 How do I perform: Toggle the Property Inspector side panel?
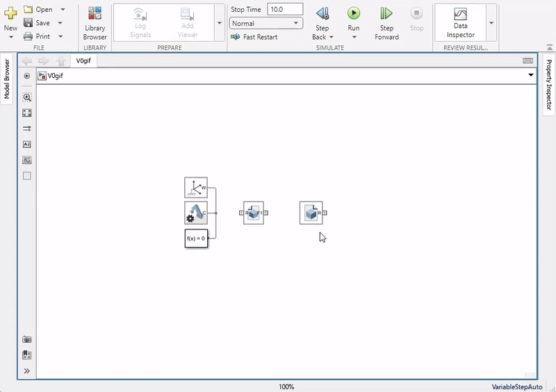tap(548, 85)
